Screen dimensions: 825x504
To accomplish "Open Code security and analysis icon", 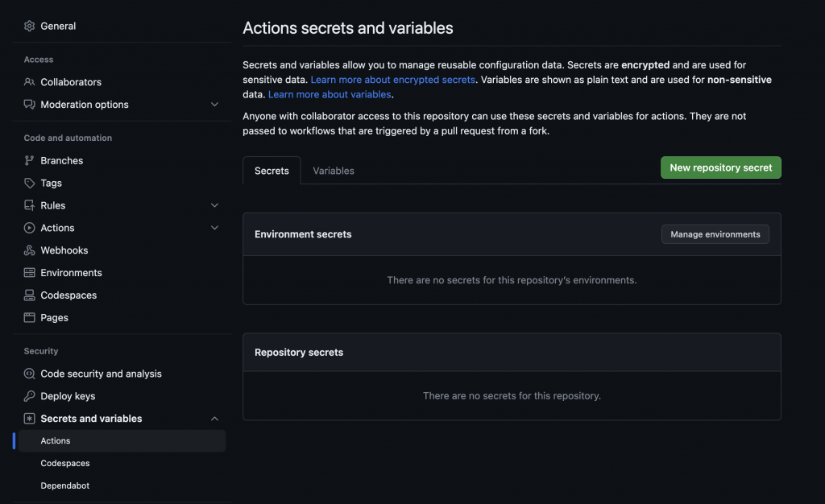I will click(x=30, y=374).
